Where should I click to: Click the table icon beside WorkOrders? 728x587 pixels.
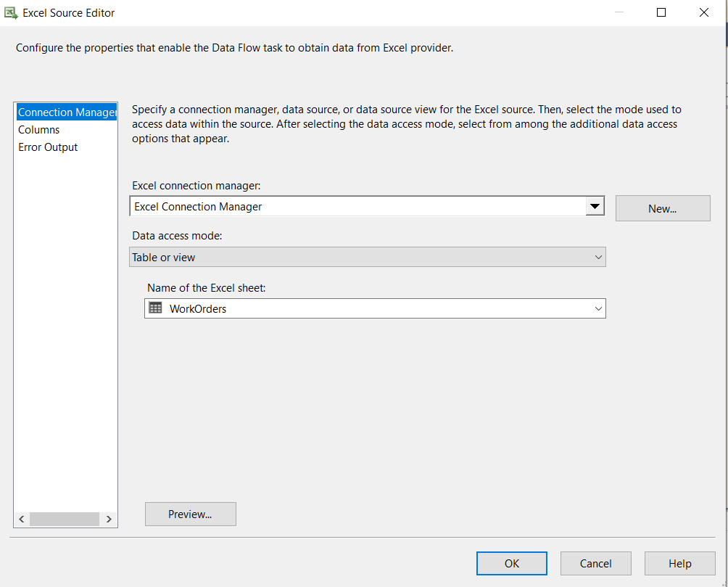[155, 308]
